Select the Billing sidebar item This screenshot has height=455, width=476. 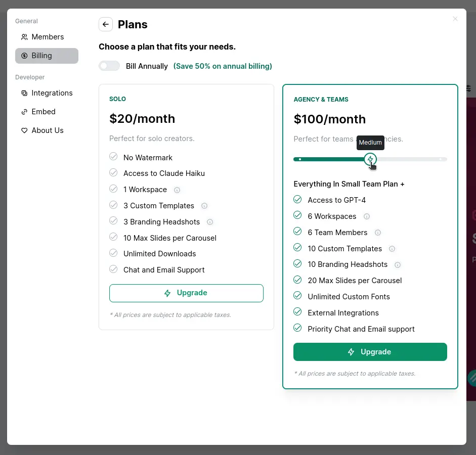coord(47,56)
